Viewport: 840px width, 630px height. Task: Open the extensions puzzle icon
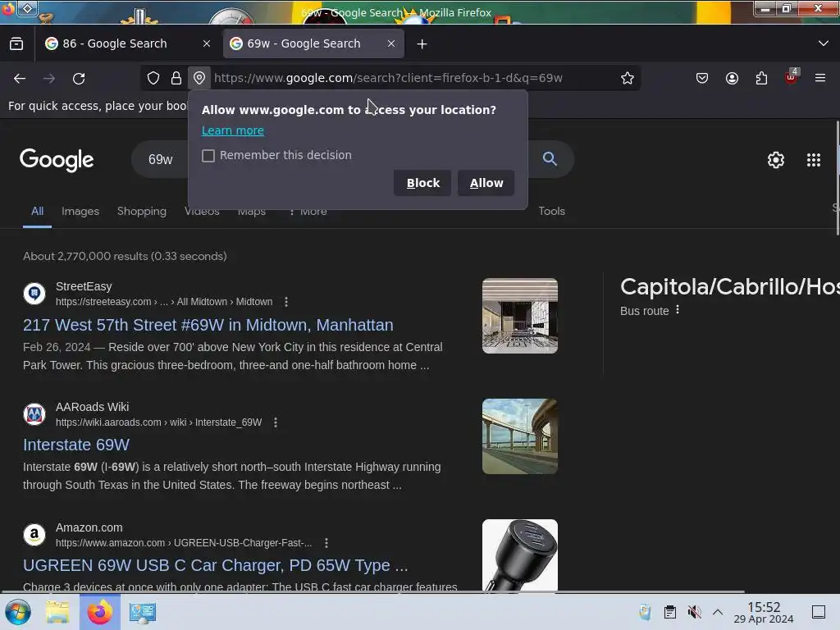761,78
